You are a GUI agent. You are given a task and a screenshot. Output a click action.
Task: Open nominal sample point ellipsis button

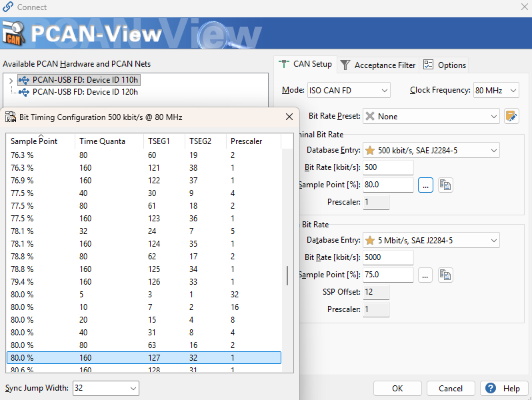[x=425, y=185]
